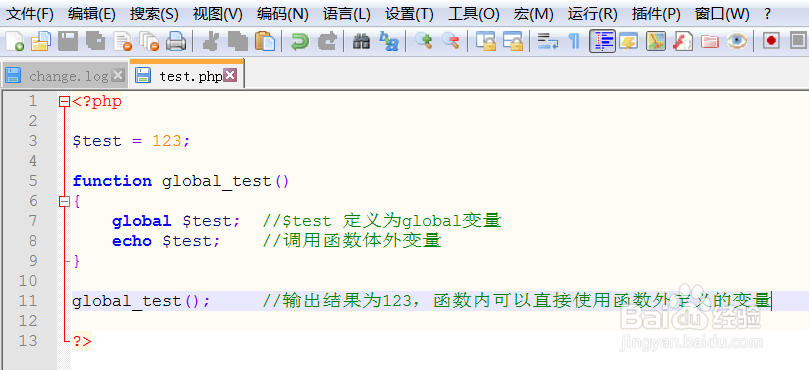This screenshot has height=370, width=809.
Task: Show the document map panel
Action: tap(656, 41)
